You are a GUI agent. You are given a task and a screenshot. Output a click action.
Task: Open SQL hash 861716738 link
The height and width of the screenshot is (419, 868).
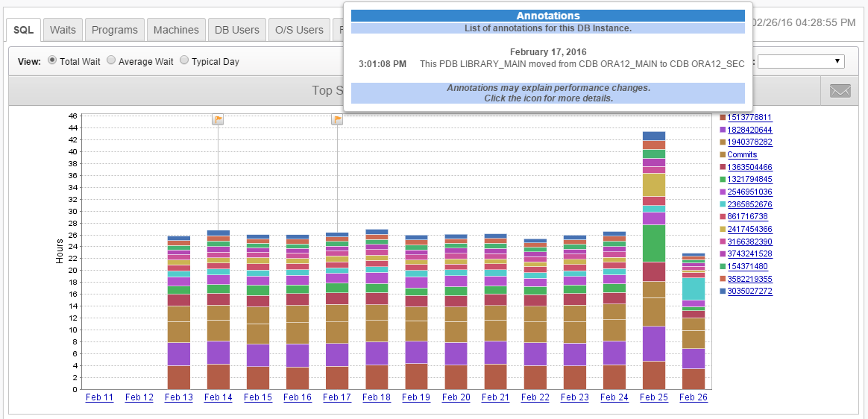click(747, 216)
